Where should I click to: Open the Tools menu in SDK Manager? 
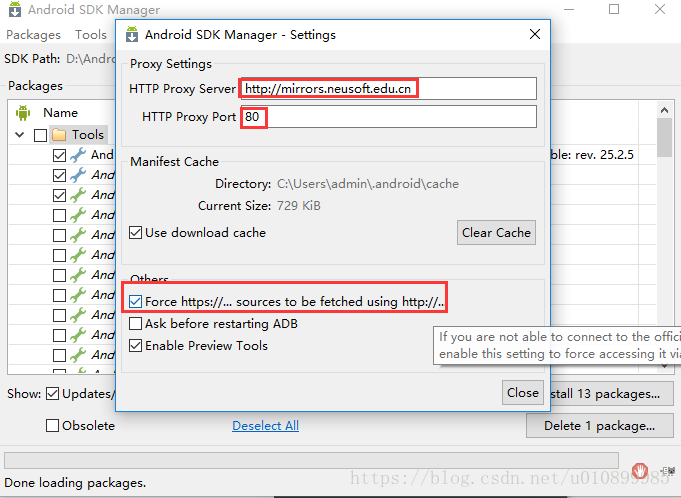(x=91, y=35)
